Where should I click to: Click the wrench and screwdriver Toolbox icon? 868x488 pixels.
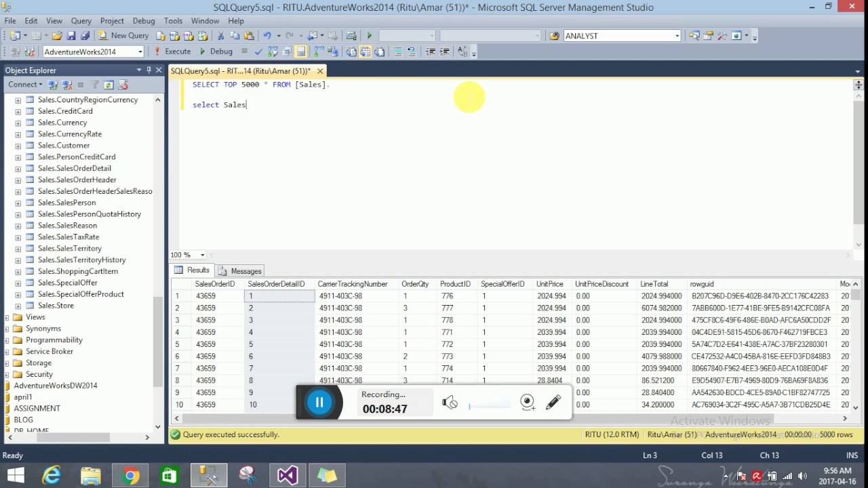click(722, 35)
